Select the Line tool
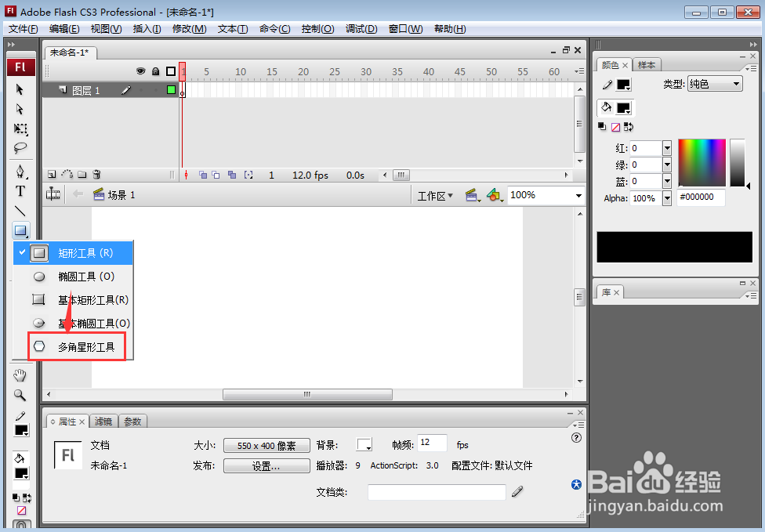This screenshot has width=765, height=532. pos(20,211)
